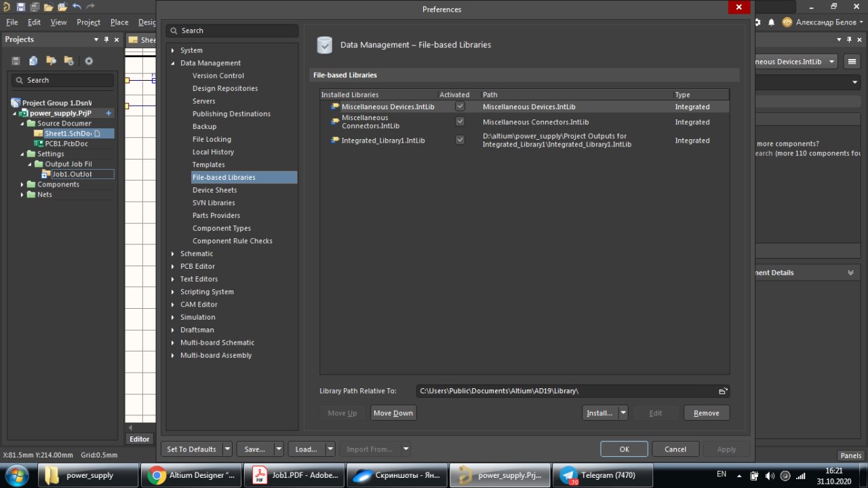Click the Cancel button
The width and height of the screenshot is (868, 488).
(x=675, y=449)
